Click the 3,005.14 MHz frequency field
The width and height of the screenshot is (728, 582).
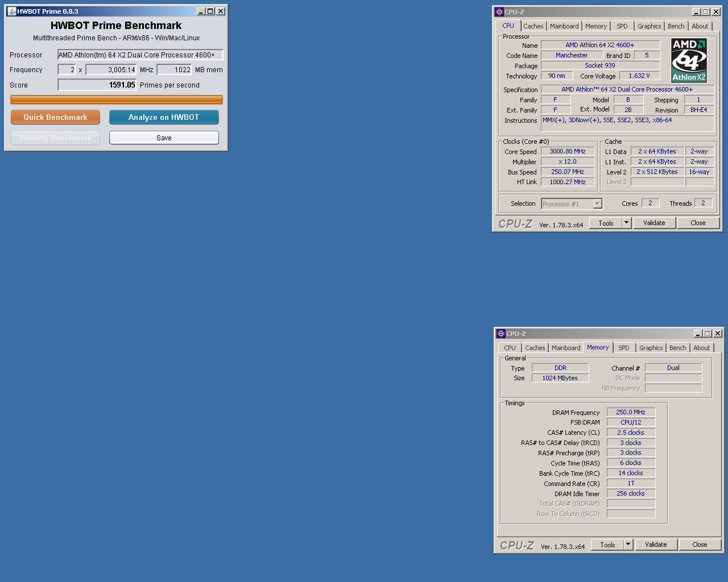click(111, 70)
